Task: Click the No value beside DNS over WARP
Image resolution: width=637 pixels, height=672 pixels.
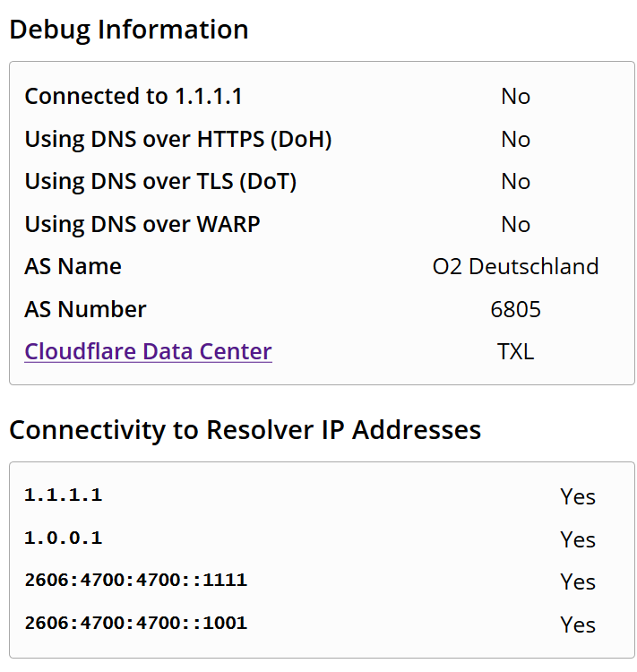Action: pos(515,225)
